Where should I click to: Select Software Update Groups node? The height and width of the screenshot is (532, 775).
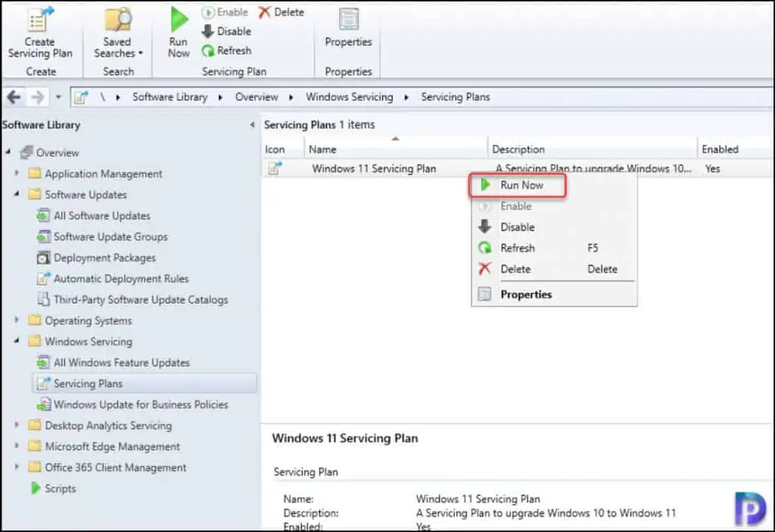pyautogui.click(x=110, y=237)
